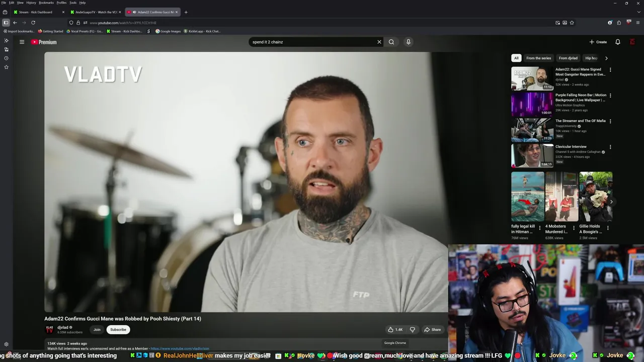Viewport: 644px width, 362px height.
Task: Subscribe to djvlad channel
Action: tap(118, 329)
